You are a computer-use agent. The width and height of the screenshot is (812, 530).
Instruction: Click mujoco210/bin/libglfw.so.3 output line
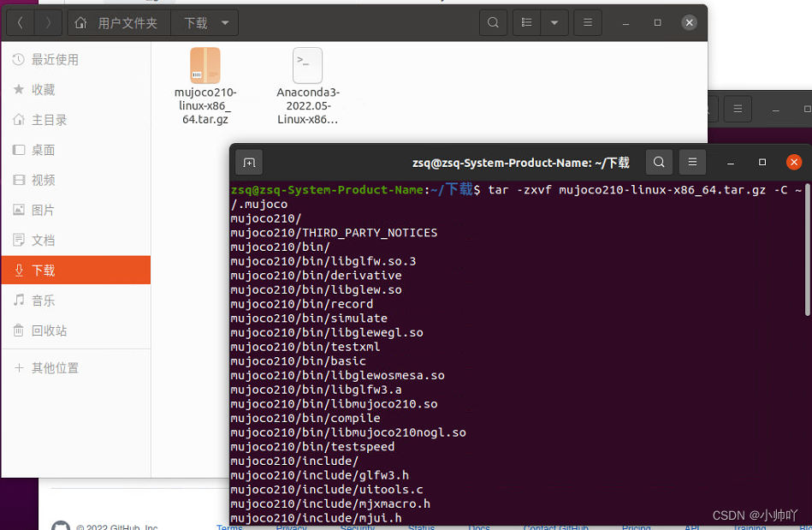[x=323, y=261]
